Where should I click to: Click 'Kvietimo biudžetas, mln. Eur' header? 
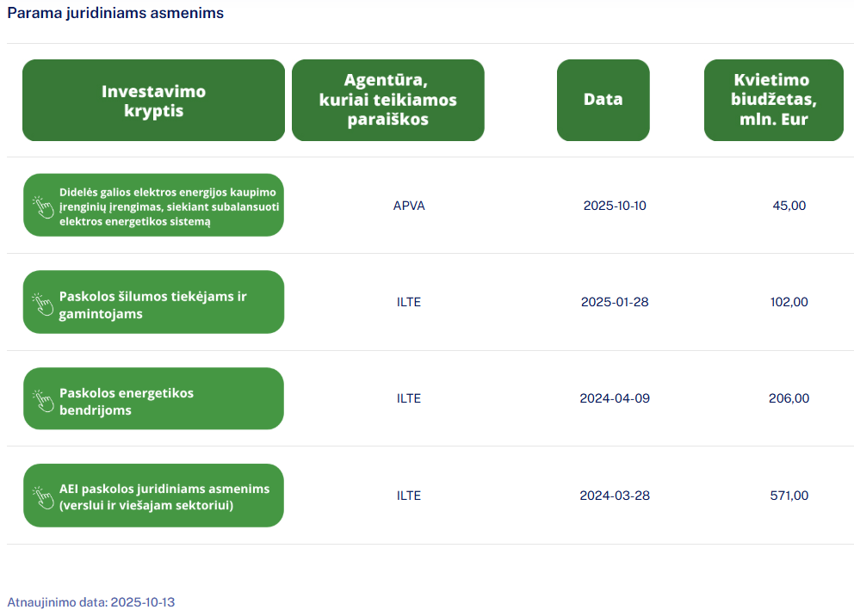[773, 101]
